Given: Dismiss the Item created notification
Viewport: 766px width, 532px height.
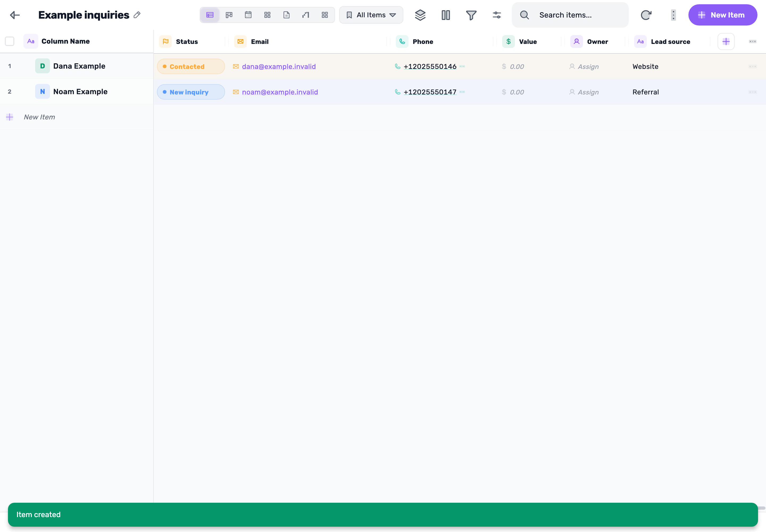Looking at the screenshot, I should [x=383, y=514].
